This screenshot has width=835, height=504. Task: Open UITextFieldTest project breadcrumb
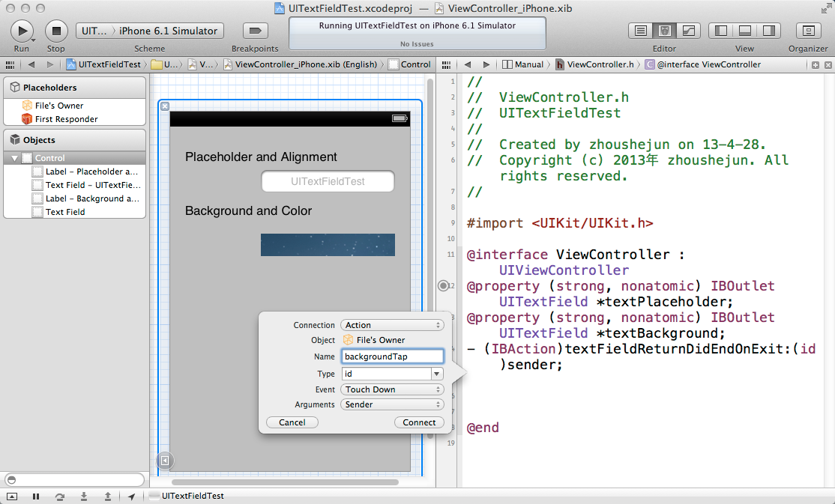coord(104,64)
